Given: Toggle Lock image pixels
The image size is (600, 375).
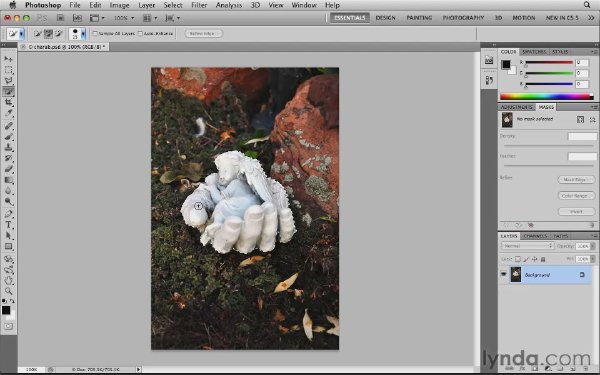Looking at the screenshot, I should pyautogui.click(x=526, y=259).
